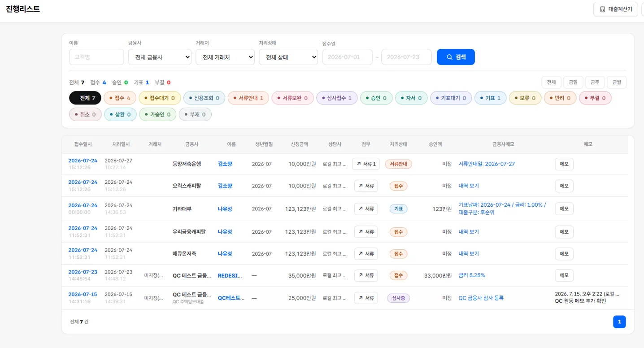The image size is (644, 348).
Task: Click the 접수일시 column header
Action: tap(83, 144)
